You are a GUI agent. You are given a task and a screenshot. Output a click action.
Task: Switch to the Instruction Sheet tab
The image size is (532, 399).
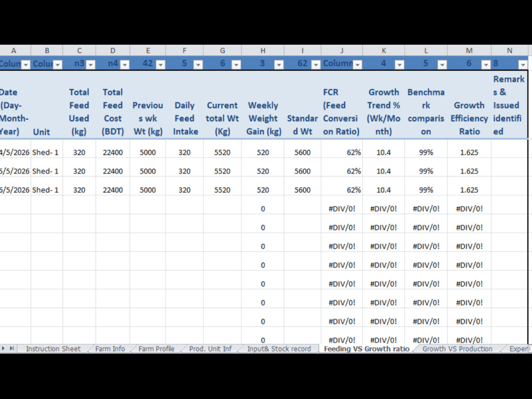pyautogui.click(x=53, y=349)
